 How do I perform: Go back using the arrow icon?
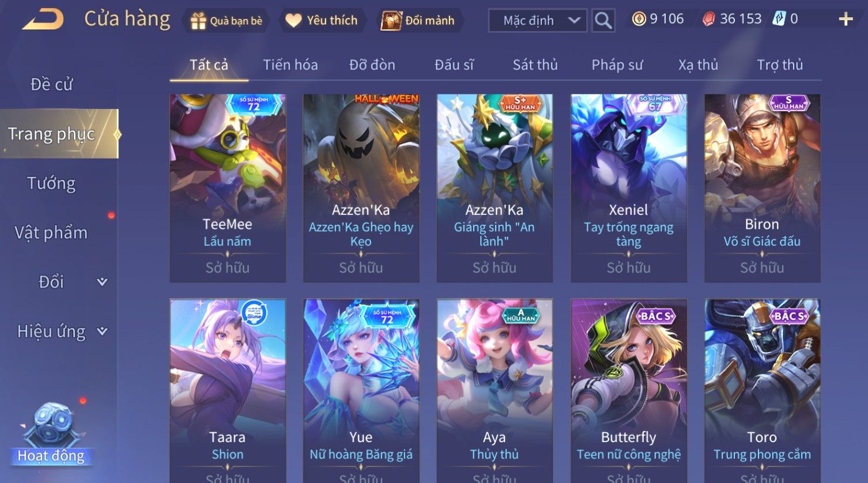coord(43,20)
